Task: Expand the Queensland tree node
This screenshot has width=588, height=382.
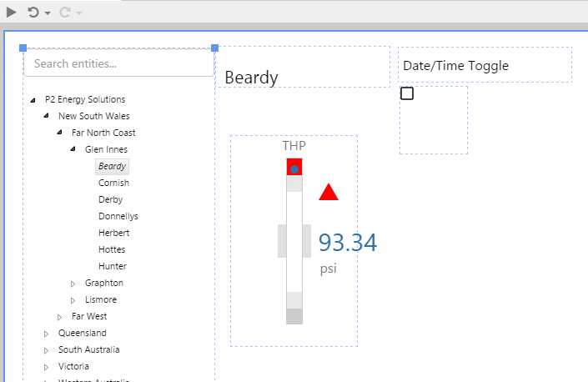Action: [47, 333]
